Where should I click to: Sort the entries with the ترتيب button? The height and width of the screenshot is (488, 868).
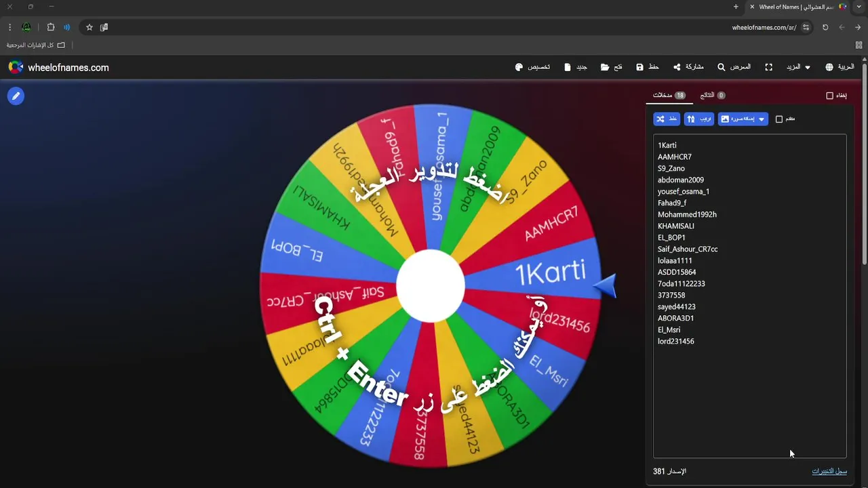(699, 119)
